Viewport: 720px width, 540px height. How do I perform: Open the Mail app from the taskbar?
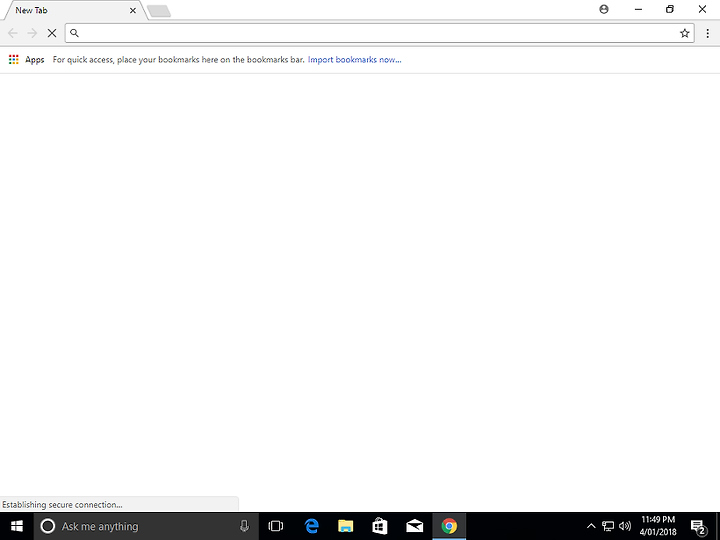click(415, 526)
